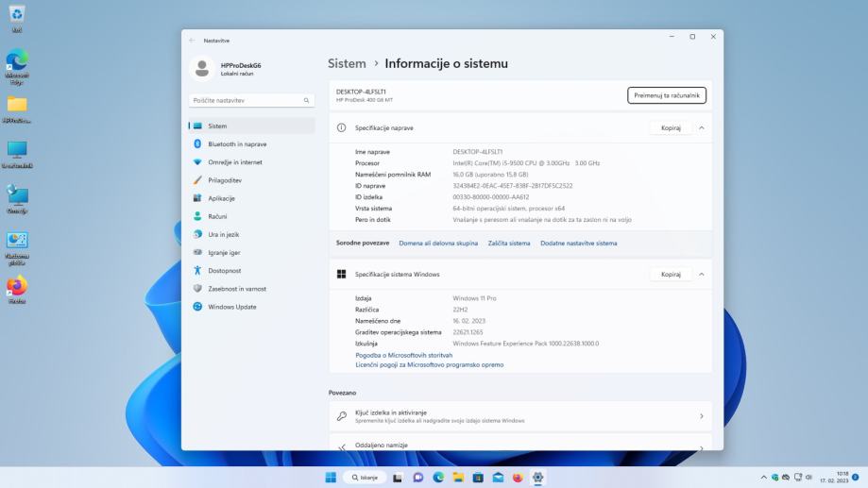Go to Omrežje in internet settings

click(x=252, y=162)
